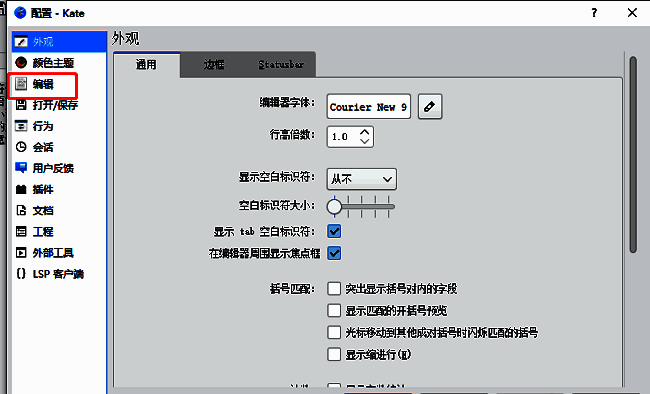650x394 pixels.
Task: Open the 颜色主题 color theme icon
Action: (x=21, y=63)
